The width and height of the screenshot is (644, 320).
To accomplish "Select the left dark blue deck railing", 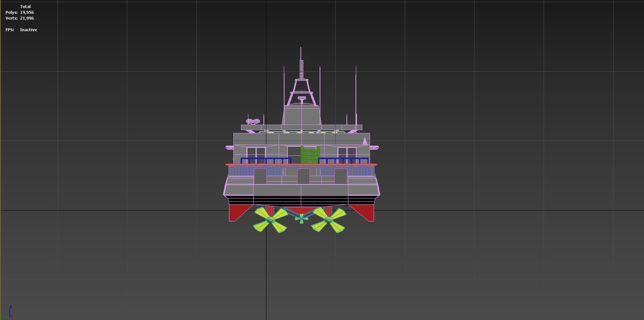I will point(266,161).
